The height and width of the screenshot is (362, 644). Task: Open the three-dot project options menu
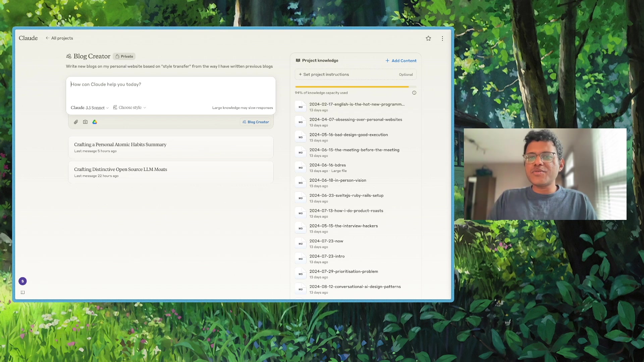[x=442, y=39]
